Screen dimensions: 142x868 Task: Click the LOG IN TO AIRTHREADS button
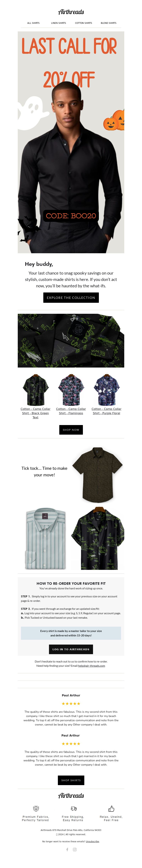coord(71,649)
